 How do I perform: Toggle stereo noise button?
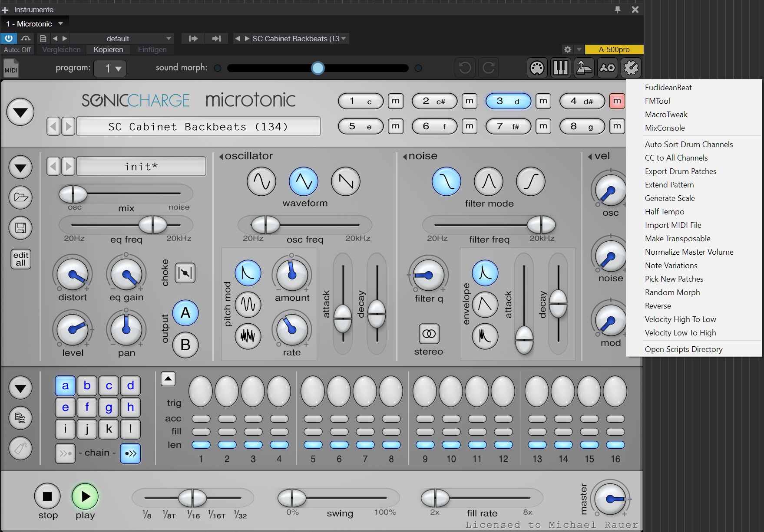[429, 334]
